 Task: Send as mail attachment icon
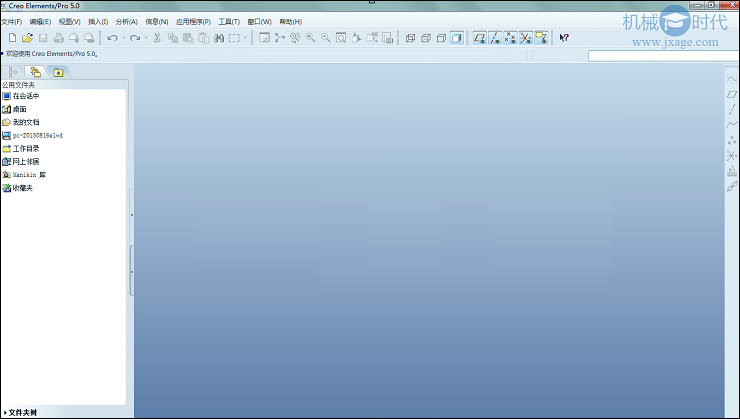click(74, 38)
